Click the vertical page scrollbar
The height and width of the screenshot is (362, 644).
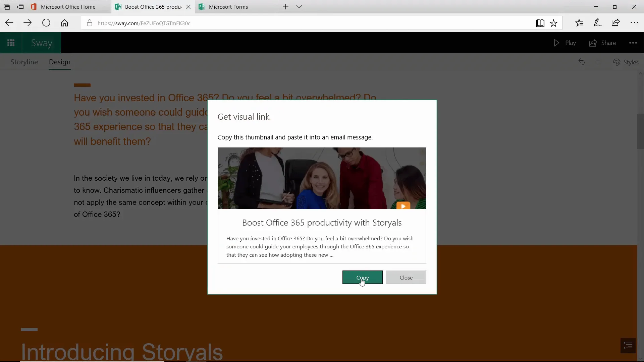coord(640,131)
